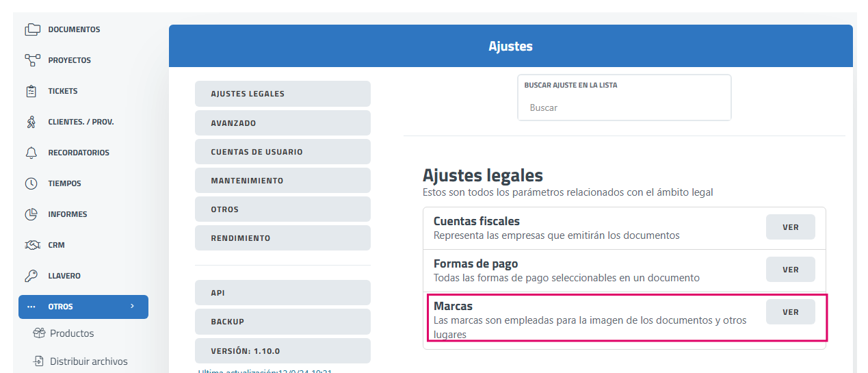Select the Clientes / Prov. person icon
This screenshot has height=373, width=868.
pos(31,122)
